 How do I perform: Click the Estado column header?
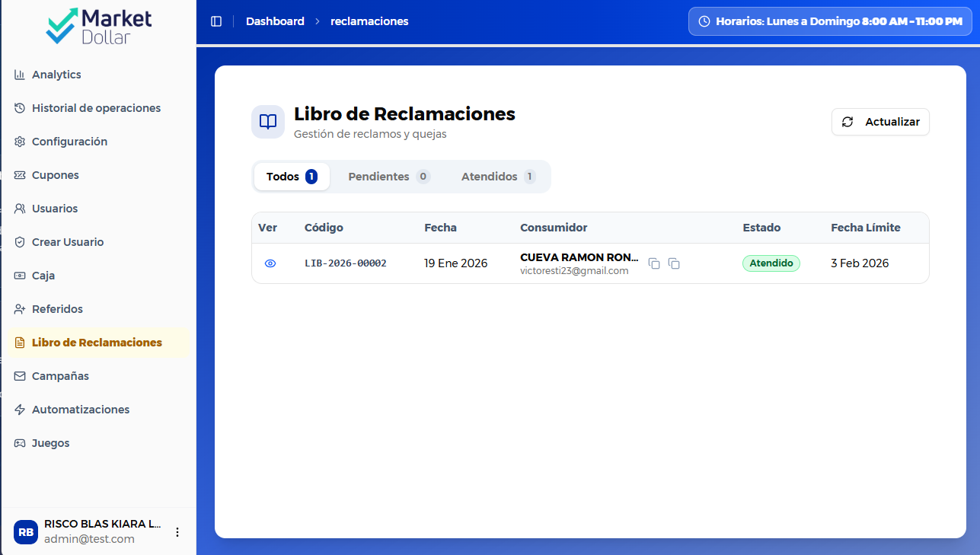pyautogui.click(x=761, y=228)
